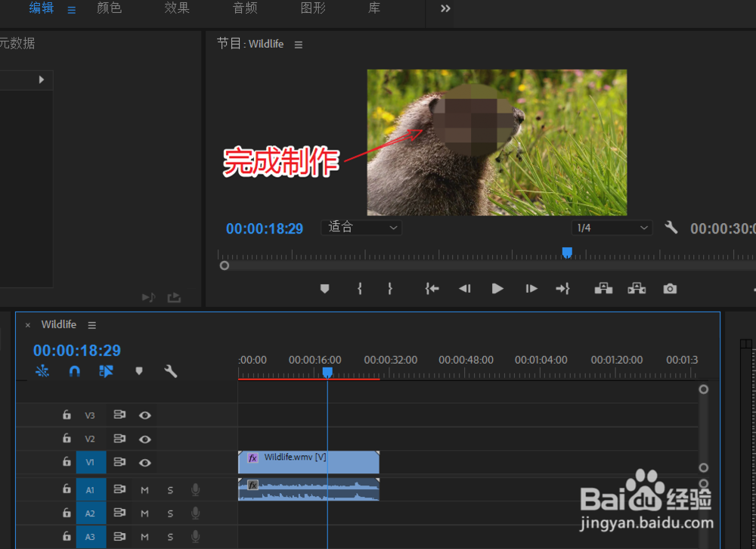Mute the A1 track
This screenshot has width=756, height=549.
[144, 490]
